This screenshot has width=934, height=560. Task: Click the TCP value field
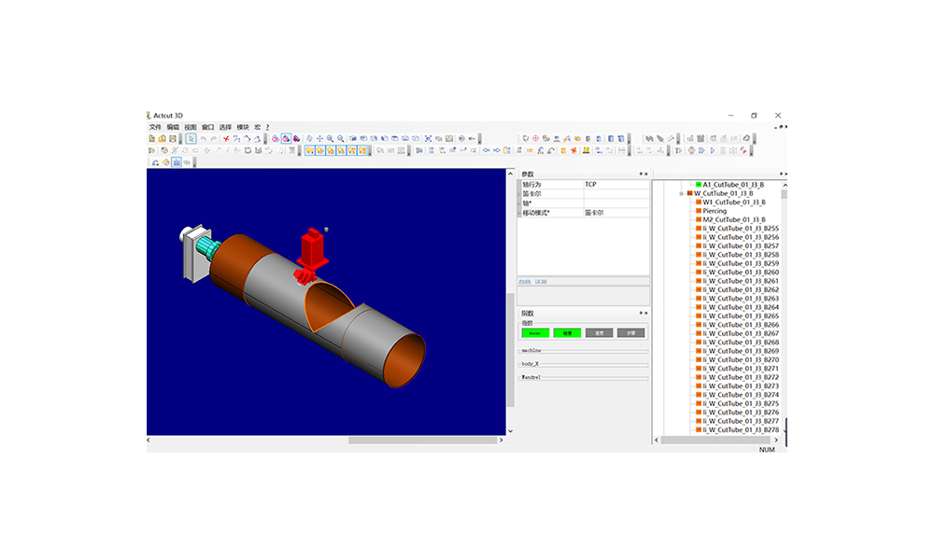tap(616, 185)
